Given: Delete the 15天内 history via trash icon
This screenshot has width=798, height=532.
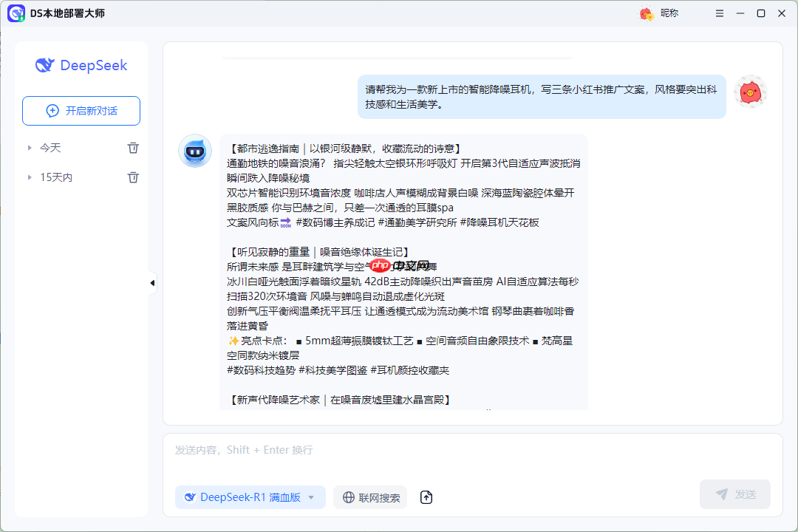Looking at the screenshot, I should (x=133, y=177).
